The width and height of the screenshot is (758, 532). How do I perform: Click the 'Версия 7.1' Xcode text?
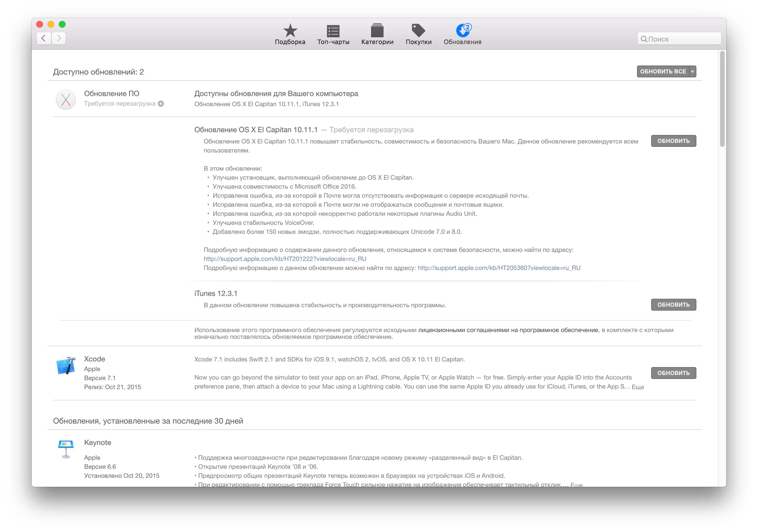coord(100,378)
